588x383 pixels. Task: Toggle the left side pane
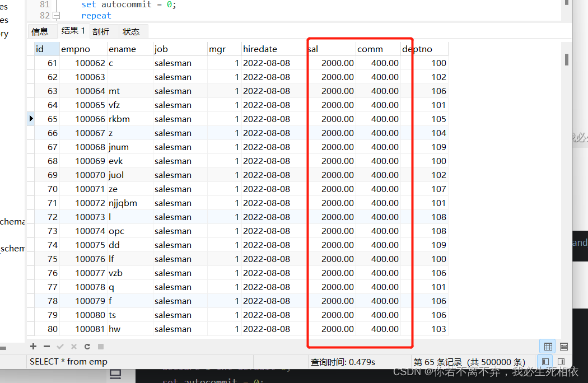pos(546,362)
